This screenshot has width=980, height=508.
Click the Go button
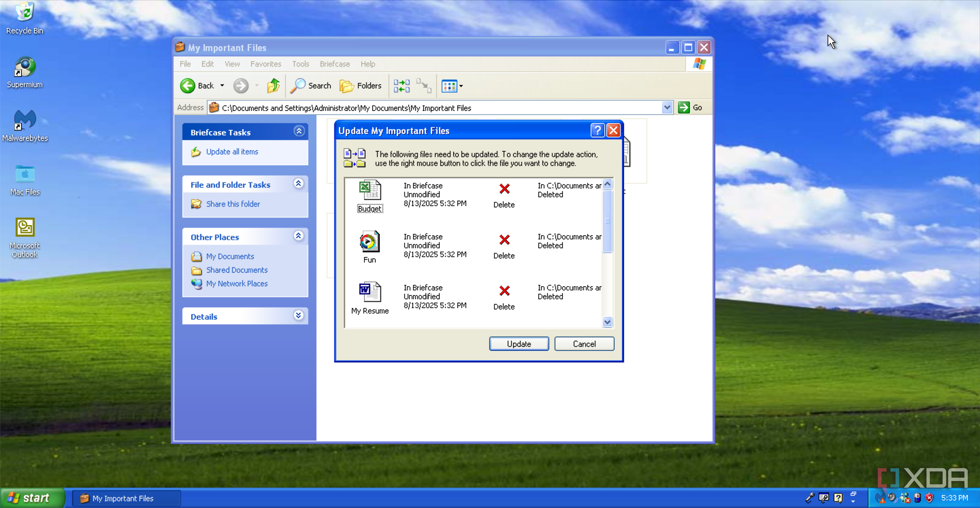coord(690,107)
